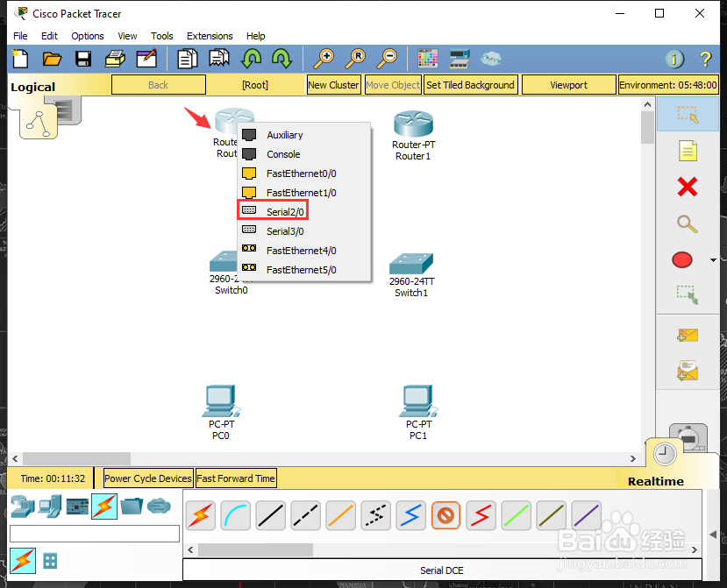This screenshot has width=727, height=588.
Task: Click the cloud cluster toolbar icon
Action: pyautogui.click(x=491, y=59)
